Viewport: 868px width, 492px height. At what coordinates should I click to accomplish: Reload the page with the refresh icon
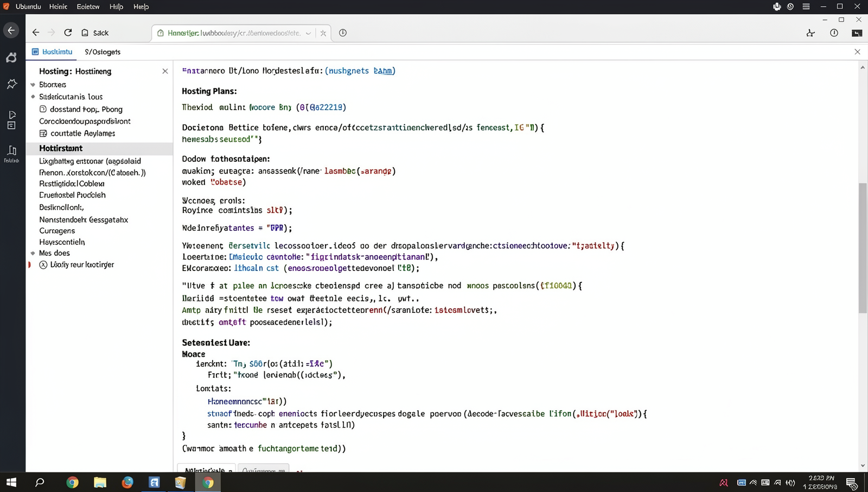[x=68, y=33]
